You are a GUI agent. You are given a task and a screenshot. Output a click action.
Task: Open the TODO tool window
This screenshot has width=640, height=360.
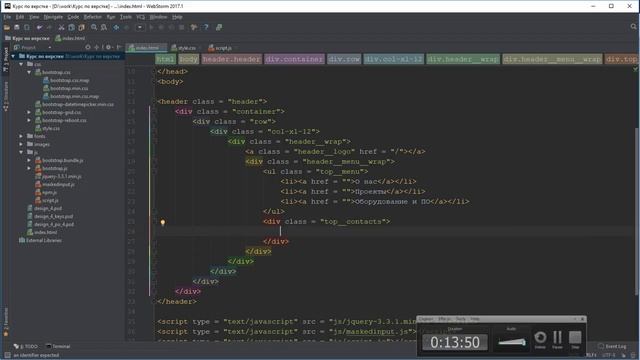click(x=26, y=347)
